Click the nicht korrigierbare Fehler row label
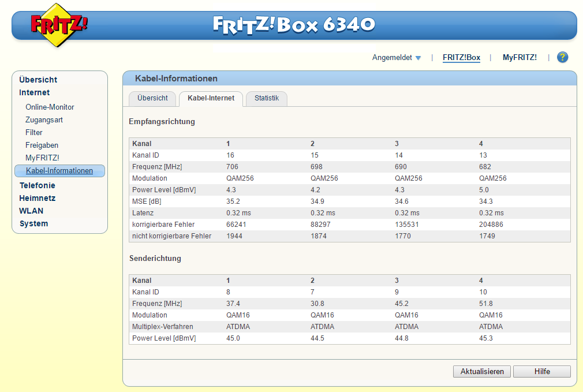This screenshot has height=392, width=583. (x=171, y=236)
